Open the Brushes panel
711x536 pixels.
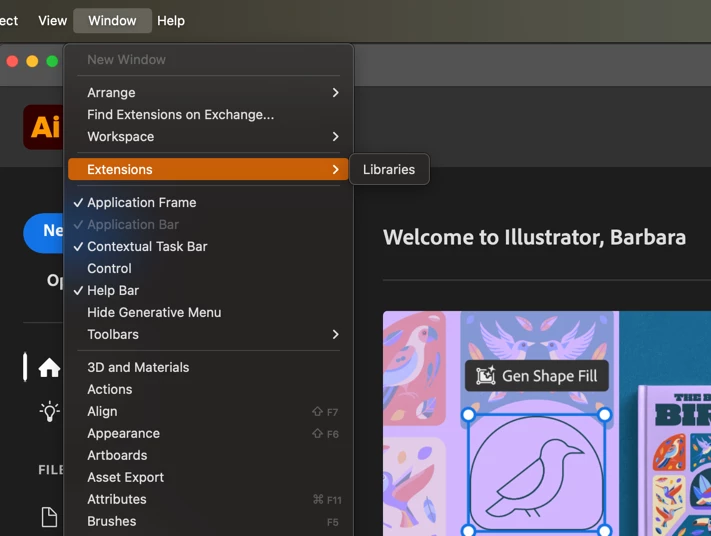[208, 521]
